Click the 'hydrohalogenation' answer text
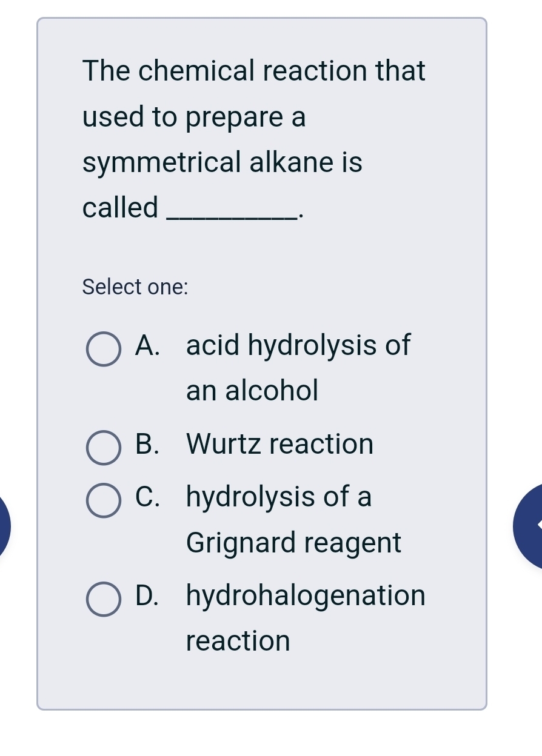Image resolution: width=542 pixels, height=756 pixels. pos(306,595)
